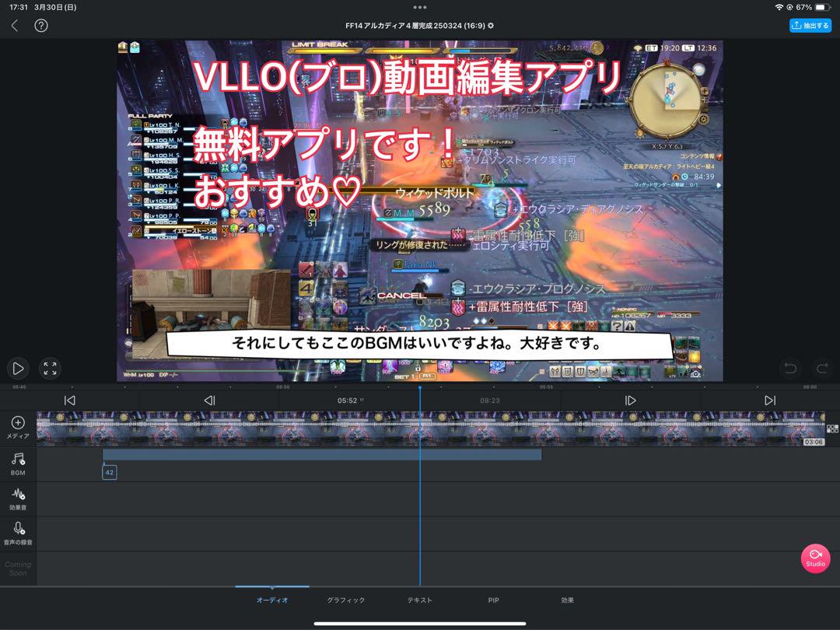Open project settings gear beside the title
This screenshot has height=630, width=840.
pos(491,25)
